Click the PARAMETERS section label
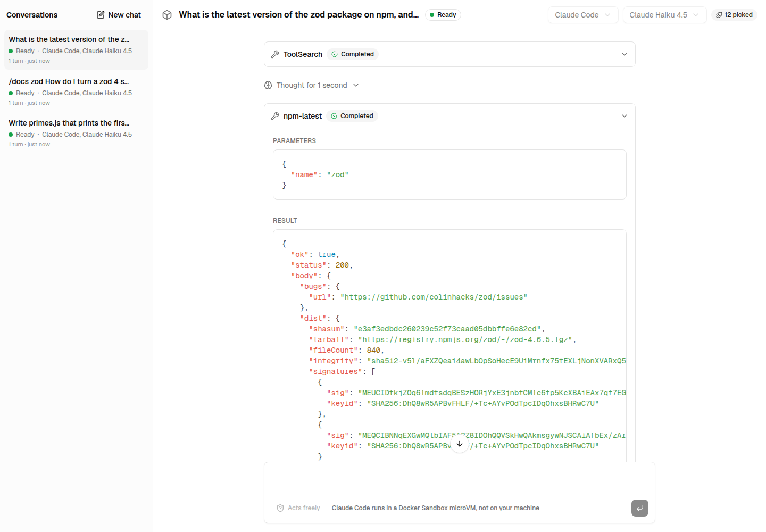Image resolution: width=766 pixels, height=532 pixels. [x=294, y=141]
